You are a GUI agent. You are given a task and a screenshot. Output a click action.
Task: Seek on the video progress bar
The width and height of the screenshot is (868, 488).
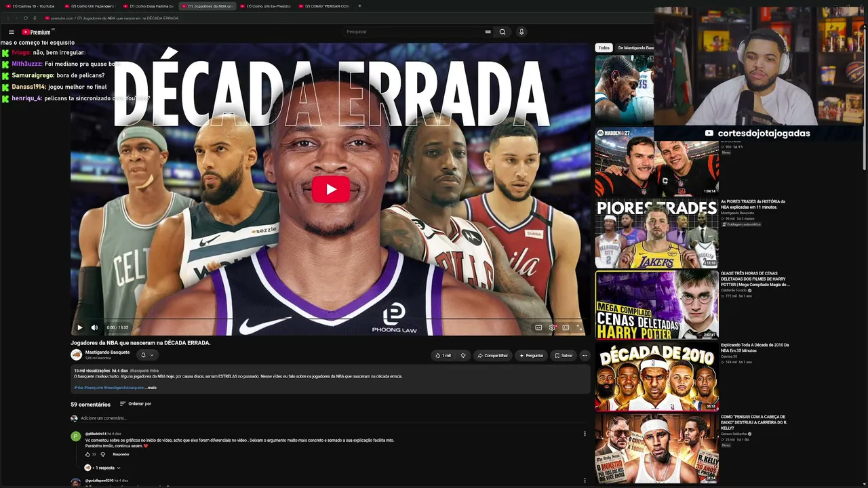click(331, 319)
